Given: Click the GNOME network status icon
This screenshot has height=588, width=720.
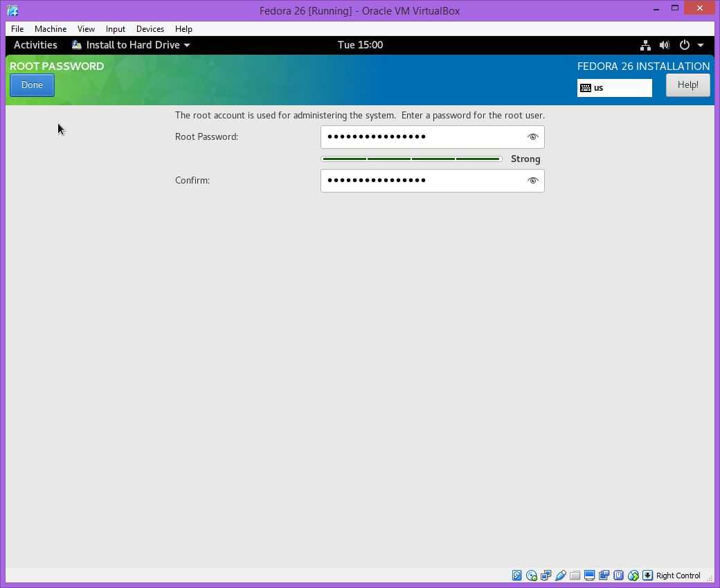Looking at the screenshot, I should click(646, 45).
